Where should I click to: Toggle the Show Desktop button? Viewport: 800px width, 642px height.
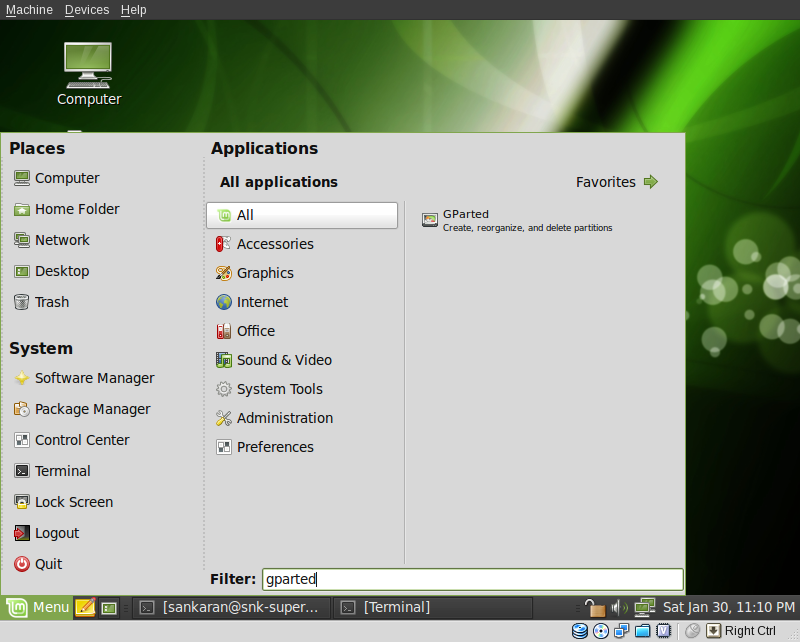[108, 607]
